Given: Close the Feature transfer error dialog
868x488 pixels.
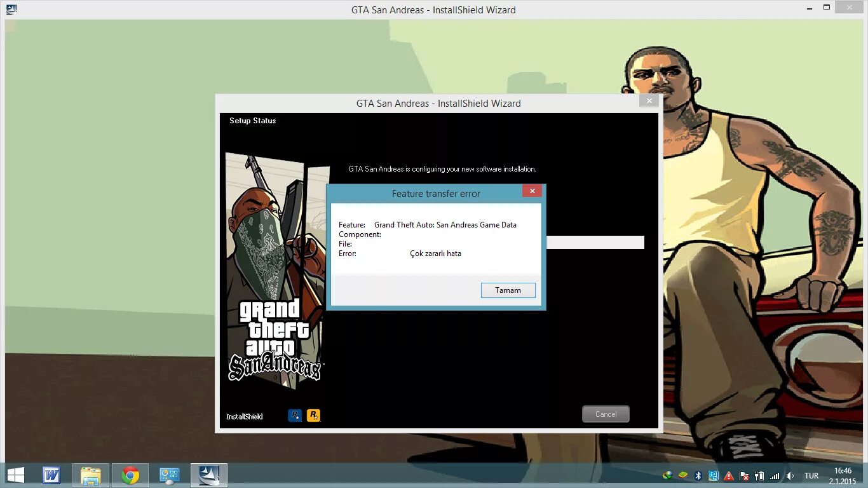Looking at the screenshot, I should click(532, 191).
